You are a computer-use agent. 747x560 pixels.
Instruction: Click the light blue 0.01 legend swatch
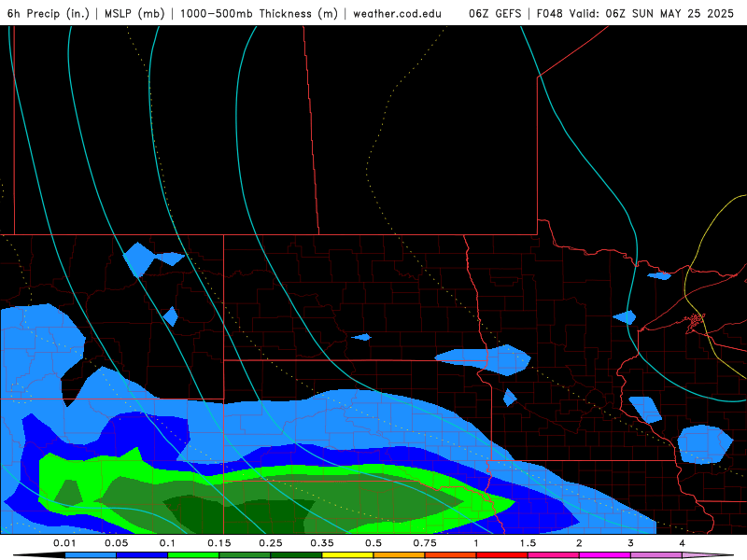pos(91,555)
